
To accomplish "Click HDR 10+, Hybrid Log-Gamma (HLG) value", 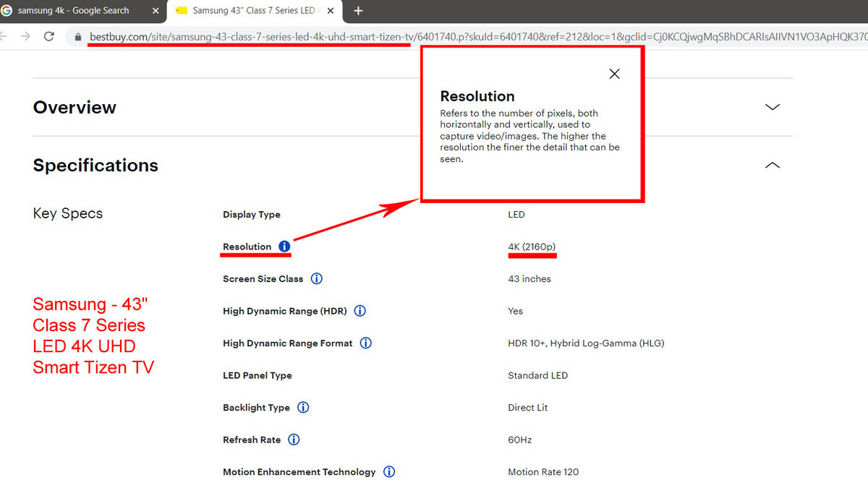I will click(x=586, y=343).
